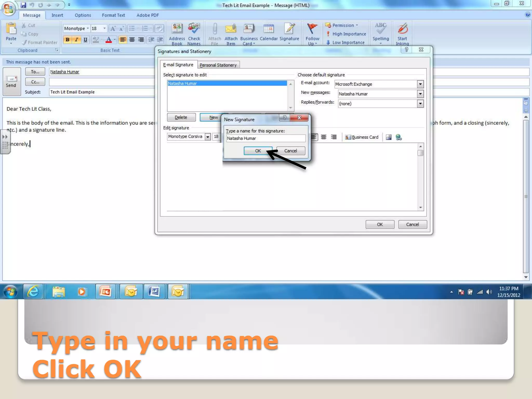532x399 pixels.
Task: Cancel the Signatures and Stationery dialog
Action: point(413,224)
